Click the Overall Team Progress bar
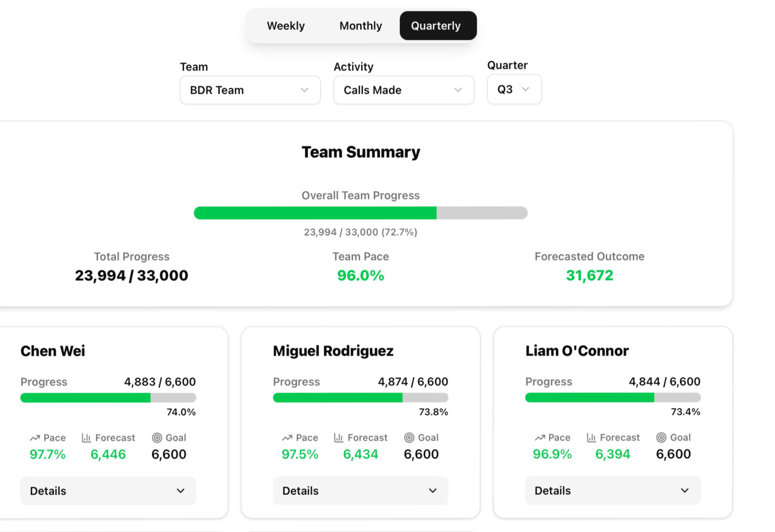 tap(361, 213)
